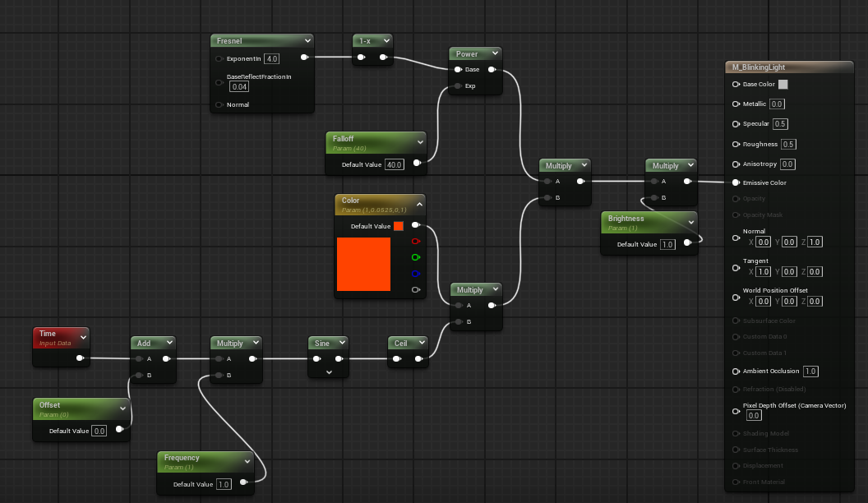Select the M_BlinkingLight node title
Screen dimensions: 868x503
tap(759, 67)
